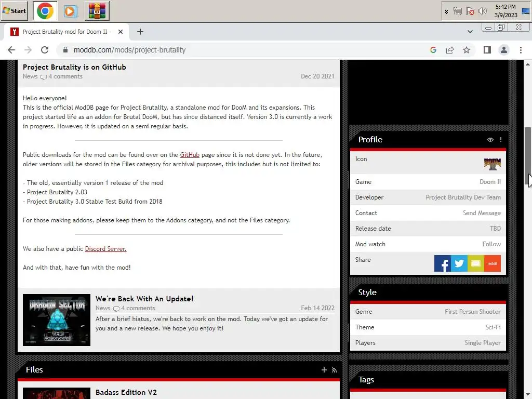Open Sci-Fi theme link
Viewport: 532px width, 399px height.
coord(493,327)
